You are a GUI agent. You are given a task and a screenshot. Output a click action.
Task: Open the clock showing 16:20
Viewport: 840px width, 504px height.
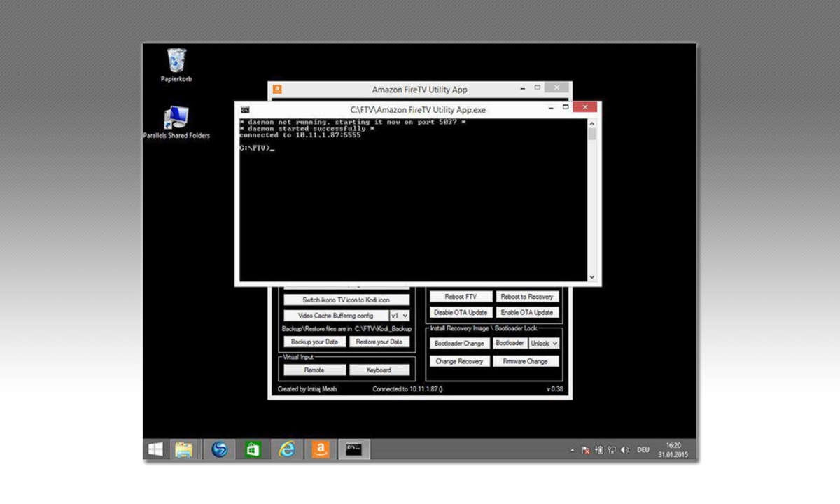tap(673, 449)
